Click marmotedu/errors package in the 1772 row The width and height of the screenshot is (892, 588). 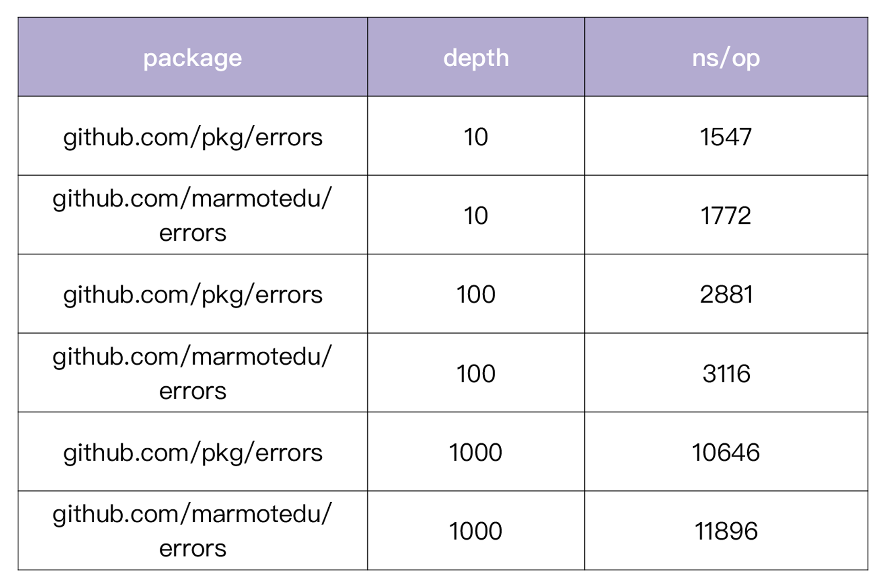click(x=193, y=216)
